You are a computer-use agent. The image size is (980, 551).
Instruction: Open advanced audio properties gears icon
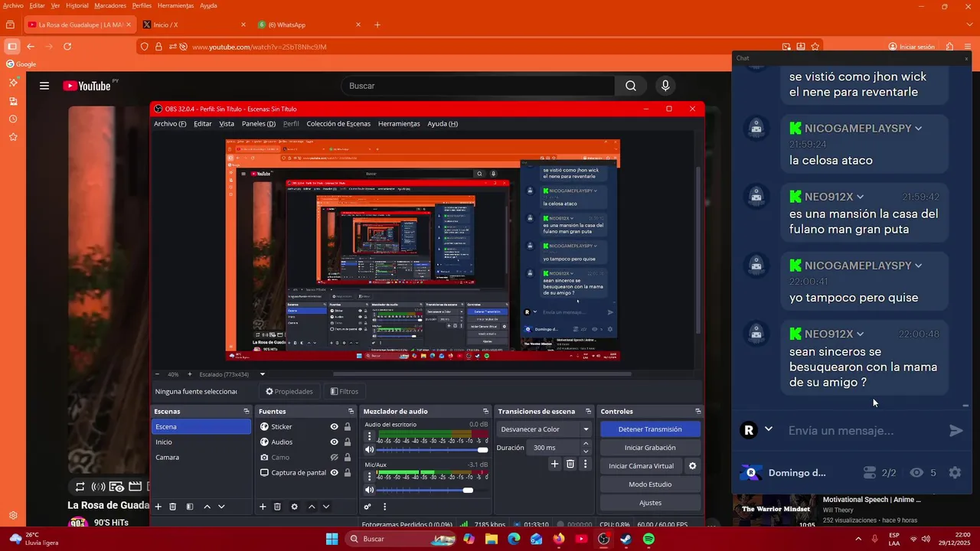367,507
